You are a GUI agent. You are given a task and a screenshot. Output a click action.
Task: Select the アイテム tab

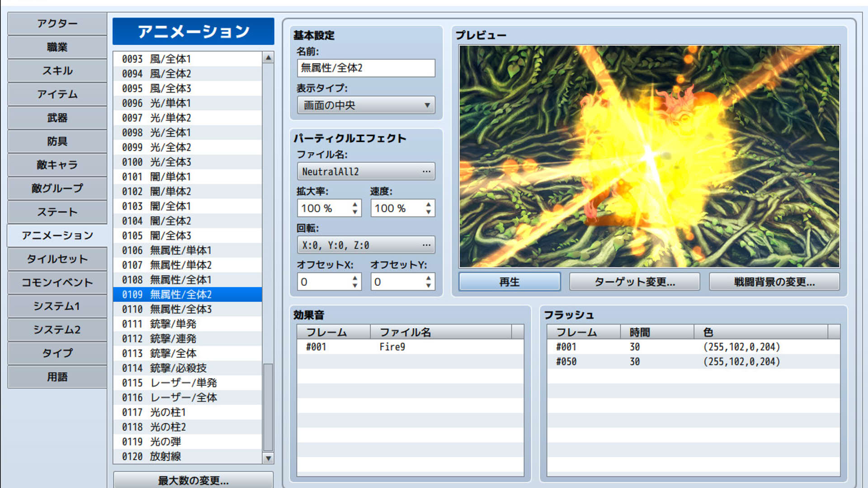[x=57, y=94]
